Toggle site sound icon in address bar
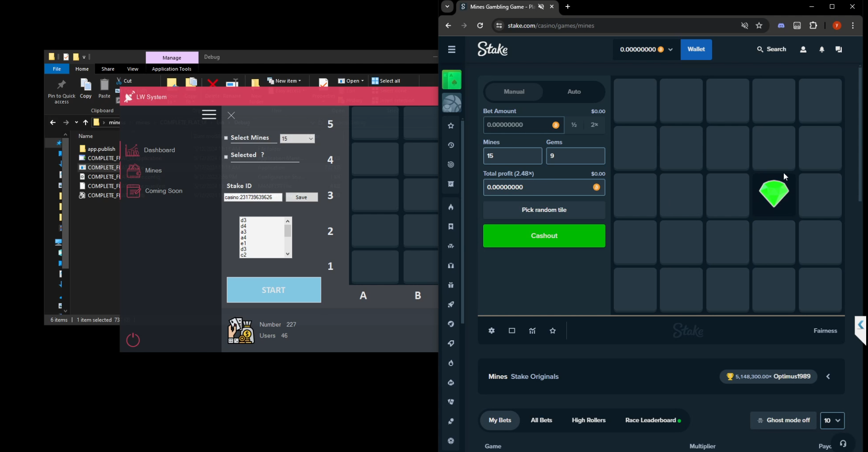868x452 pixels. point(744,26)
